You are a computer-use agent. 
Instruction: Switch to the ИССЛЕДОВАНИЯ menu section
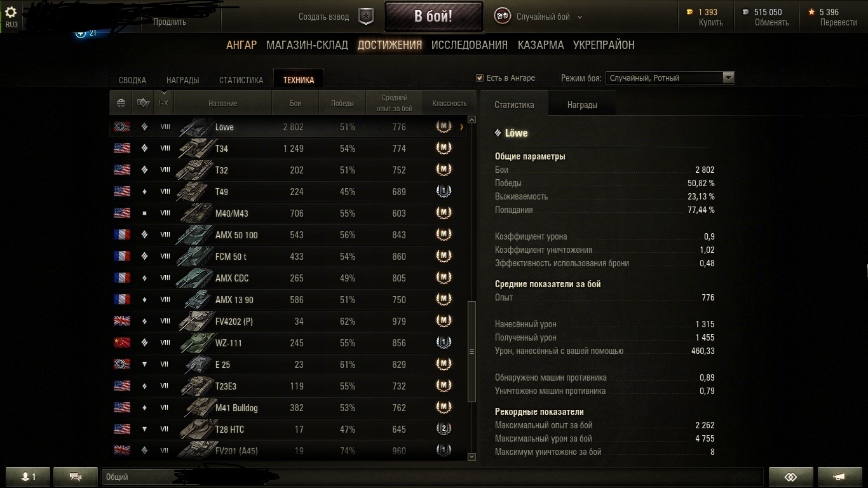pos(470,45)
